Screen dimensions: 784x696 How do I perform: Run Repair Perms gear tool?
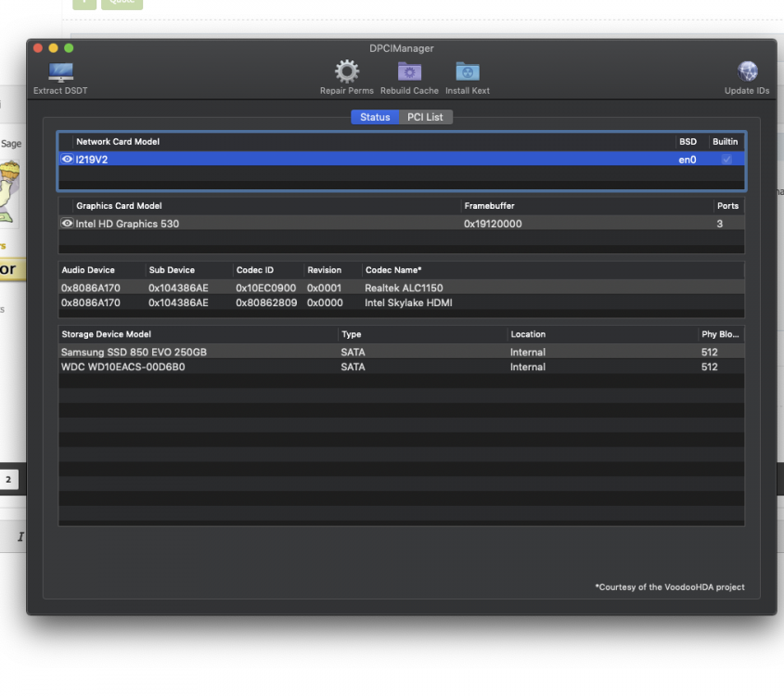tap(346, 71)
